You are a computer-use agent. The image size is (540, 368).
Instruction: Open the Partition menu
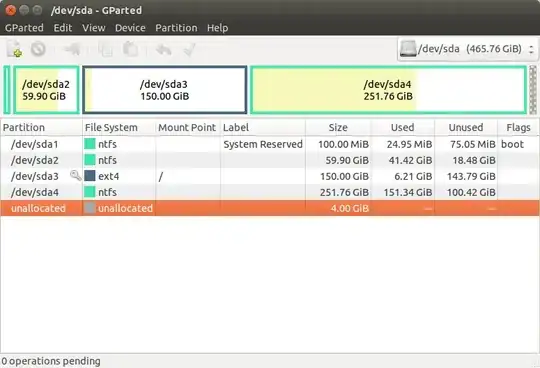(176, 28)
